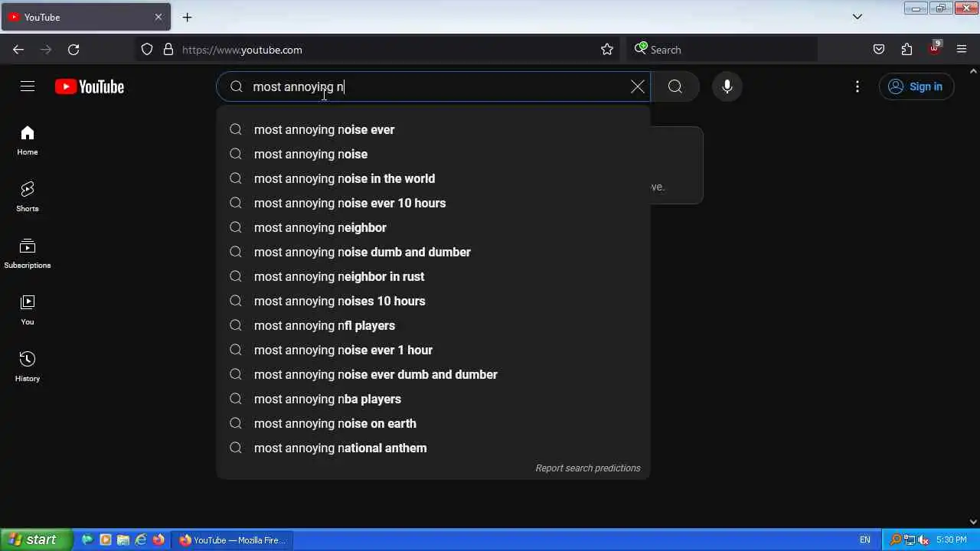
Task: Click into the YouTube search field
Action: pos(433,86)
